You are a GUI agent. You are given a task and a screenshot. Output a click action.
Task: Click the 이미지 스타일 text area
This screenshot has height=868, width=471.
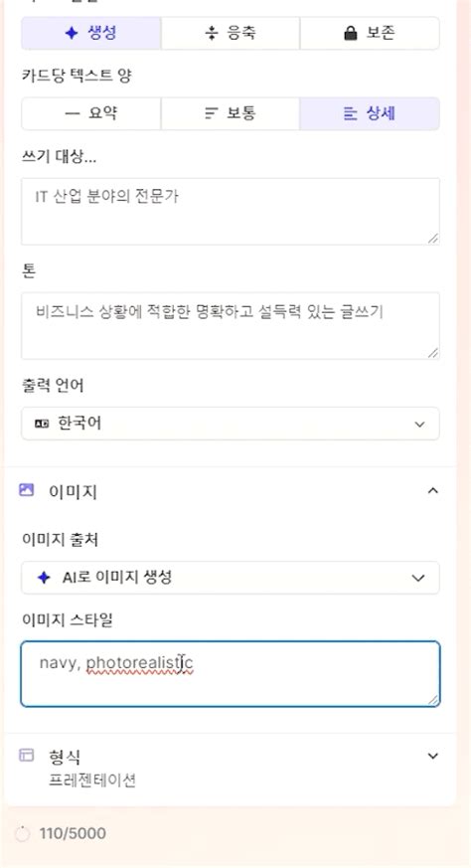click(231, 674)
